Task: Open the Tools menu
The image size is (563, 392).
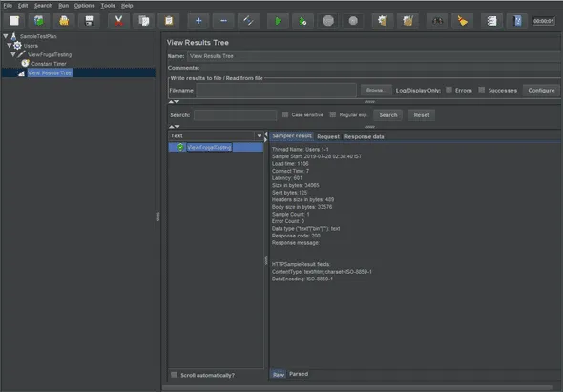Action: pyautogui.click(x=108, y=6)
